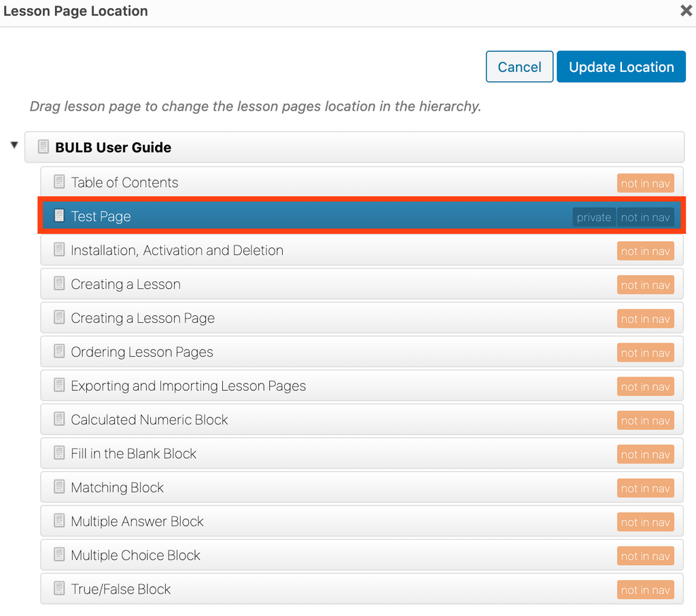Click the 'Drag lesson page to change' instruction text
Screen dimensions: 696x616
tap(256, 106)
